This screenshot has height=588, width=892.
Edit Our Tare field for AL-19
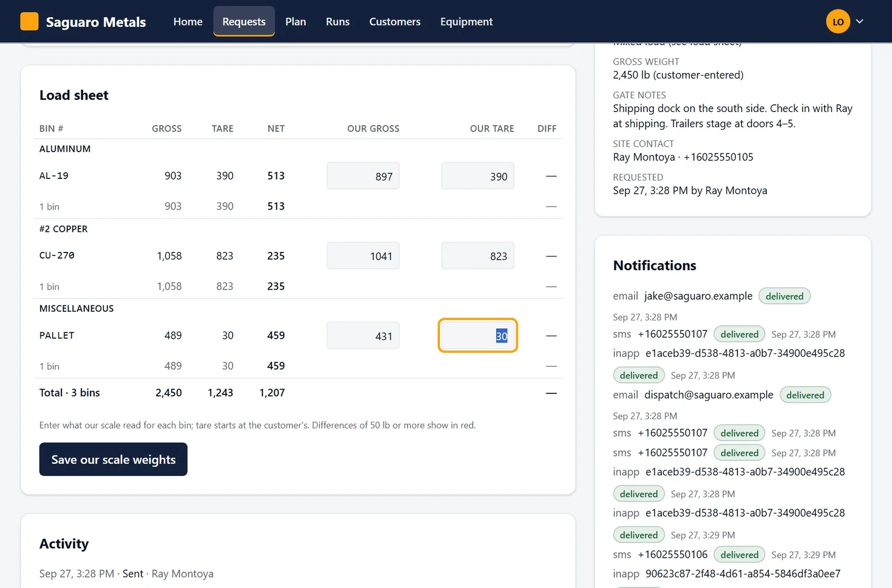click(478, 176)
